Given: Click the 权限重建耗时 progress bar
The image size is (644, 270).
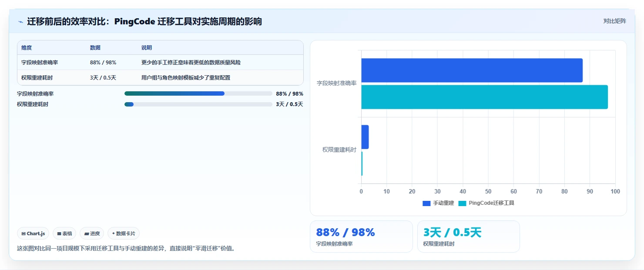Looking at the screenshot, I should click(x=198, y=104).
